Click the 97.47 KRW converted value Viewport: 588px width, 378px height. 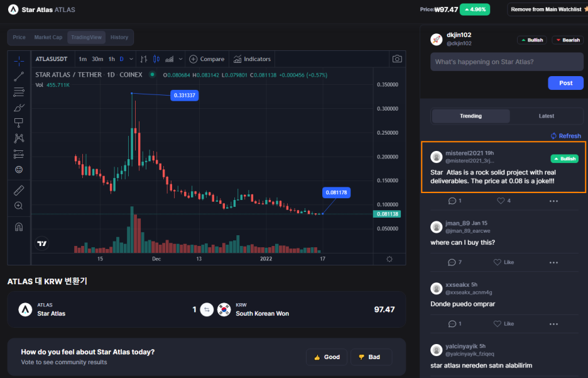tap(384, 309)
